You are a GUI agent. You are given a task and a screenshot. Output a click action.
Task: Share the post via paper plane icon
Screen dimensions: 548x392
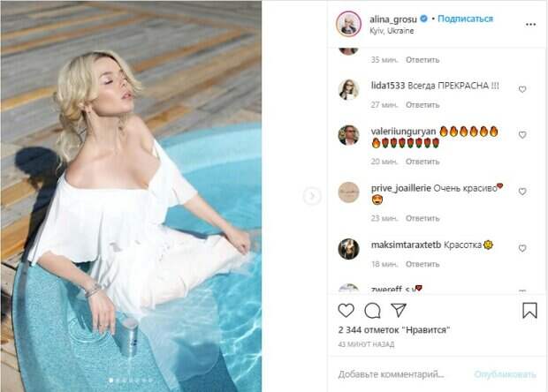399,310
